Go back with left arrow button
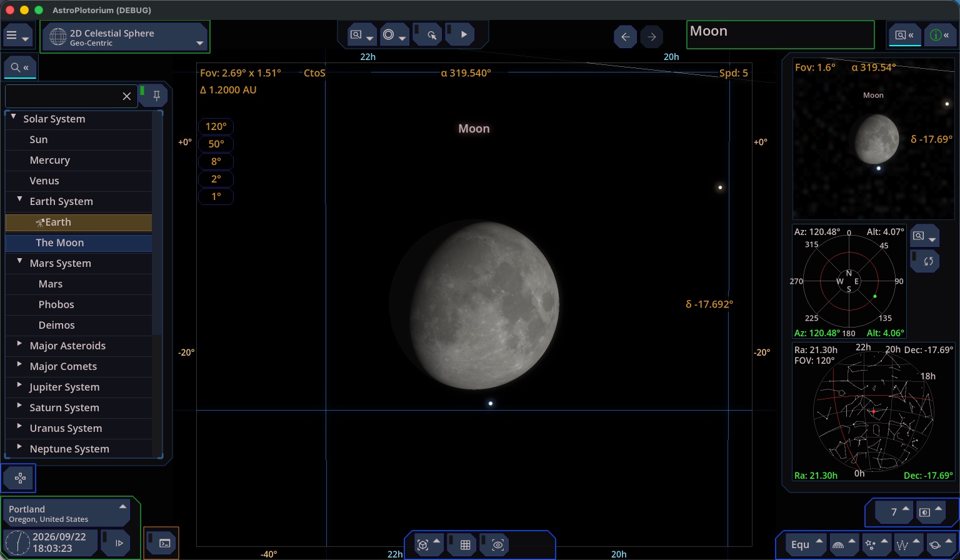 pyautogui.click(x=625, y=37)
